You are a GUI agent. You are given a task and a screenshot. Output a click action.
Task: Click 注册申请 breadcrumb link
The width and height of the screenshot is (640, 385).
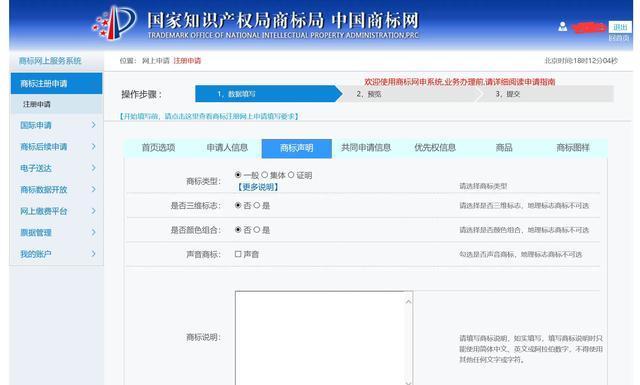pos(187,61)
